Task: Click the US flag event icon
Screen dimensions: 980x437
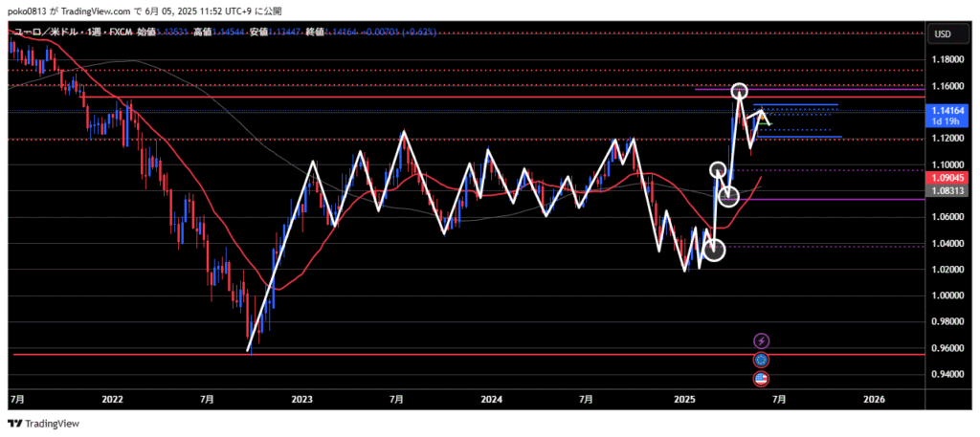Action: click(x=761, y=379)
